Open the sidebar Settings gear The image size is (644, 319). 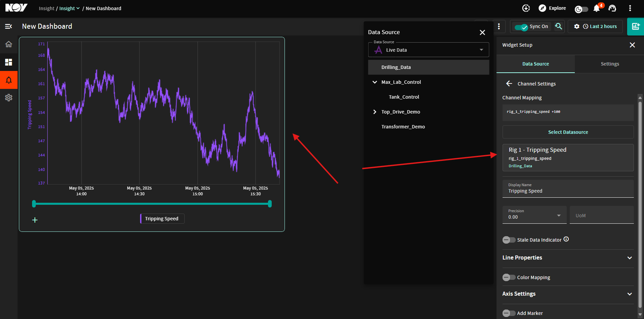[x=9, y=98]
